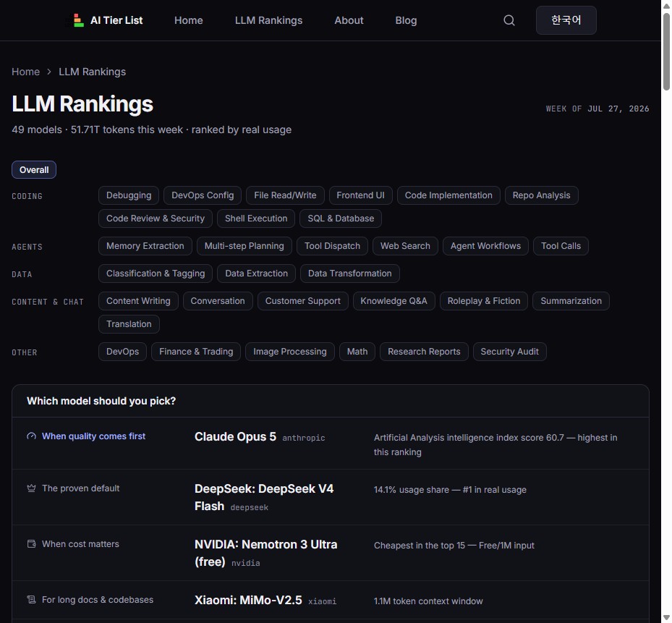The image size is (672, 623).
Task: Click the Home breadcrumb link
Action: pyautogui.click(x=26, y=72)
